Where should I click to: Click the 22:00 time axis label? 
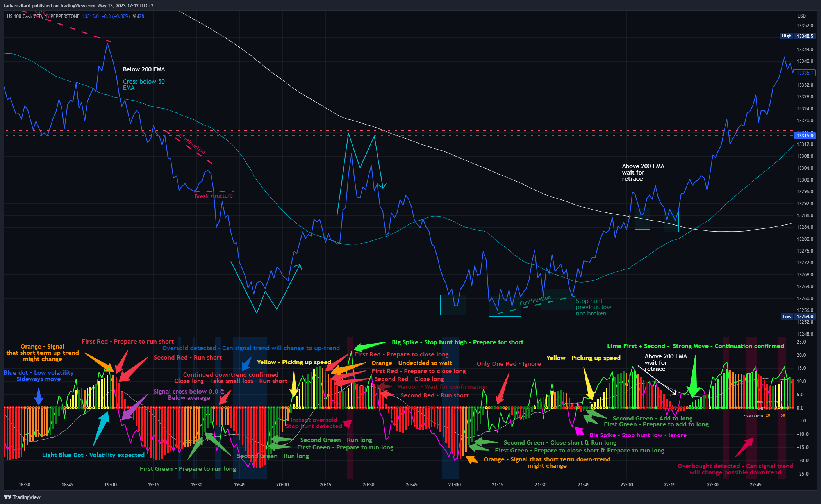626,485
